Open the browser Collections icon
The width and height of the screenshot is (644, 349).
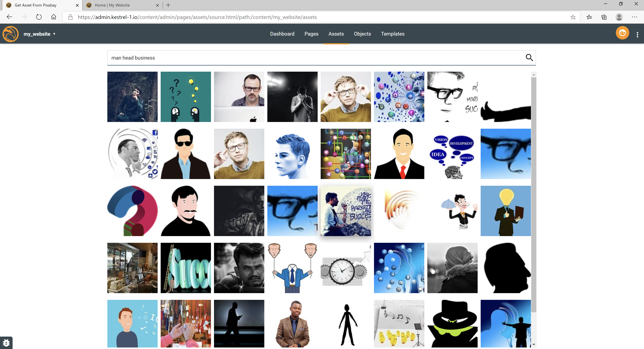(x=604, y=17)
